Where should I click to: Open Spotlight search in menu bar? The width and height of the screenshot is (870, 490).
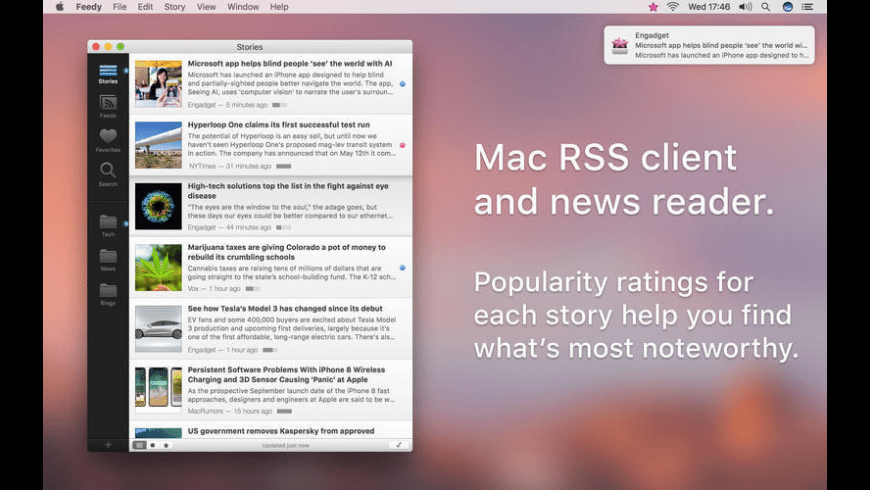click(766, 7)
